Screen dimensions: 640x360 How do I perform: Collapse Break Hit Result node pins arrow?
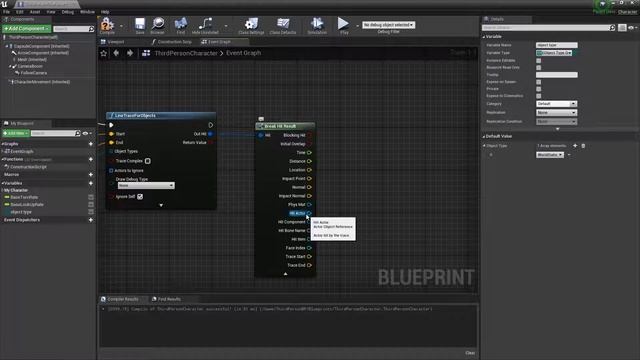pos(285,274)
